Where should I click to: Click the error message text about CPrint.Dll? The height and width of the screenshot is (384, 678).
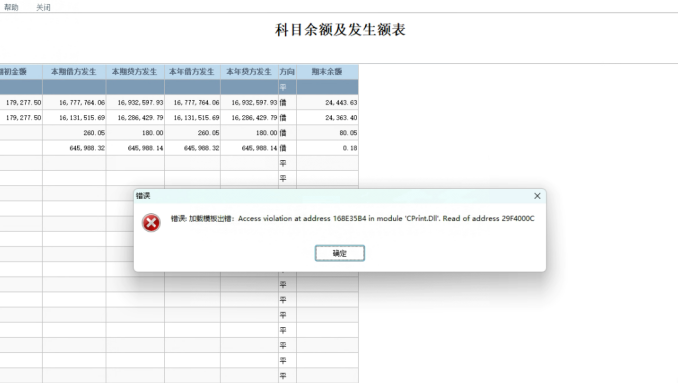352,218
